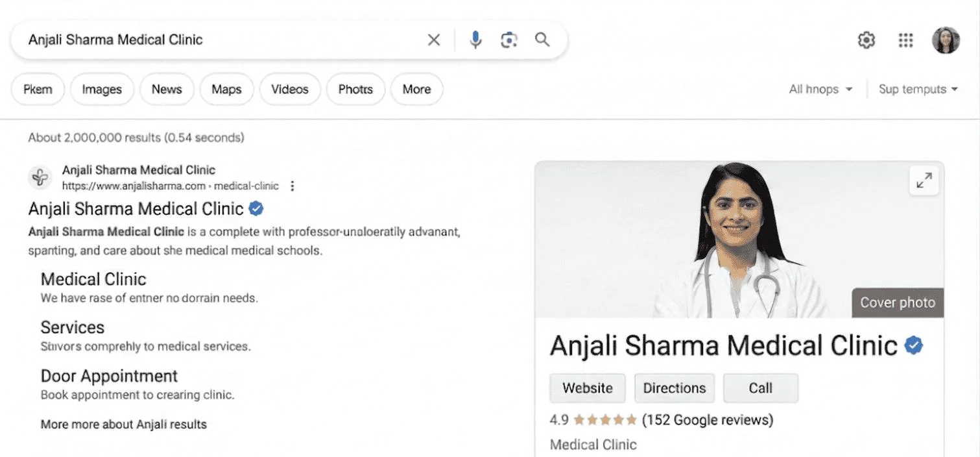Open the More filter chip
The height and width of the screenshot is (457, 980).
tap(416, 90)
